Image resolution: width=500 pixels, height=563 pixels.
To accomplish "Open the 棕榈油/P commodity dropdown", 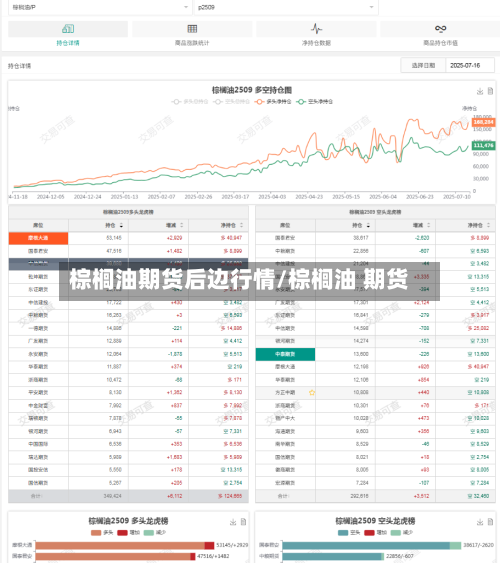I will pyautogui.click(x=100, y=7).
